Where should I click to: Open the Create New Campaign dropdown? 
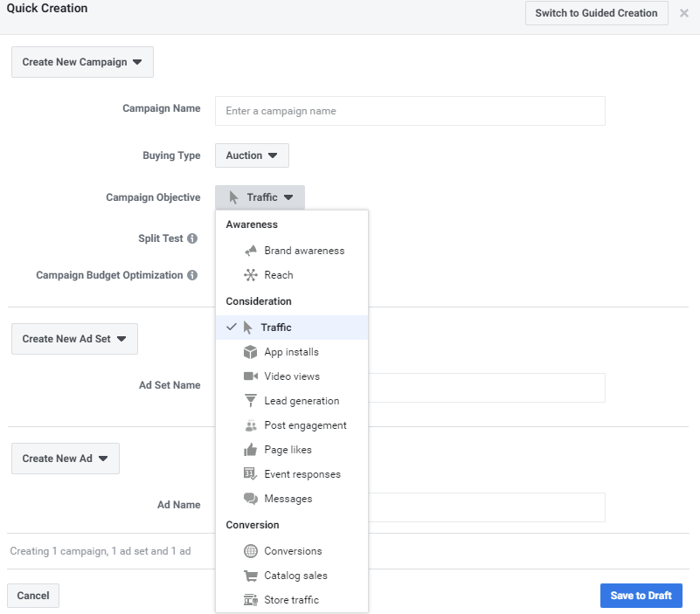tap(83, 62)
